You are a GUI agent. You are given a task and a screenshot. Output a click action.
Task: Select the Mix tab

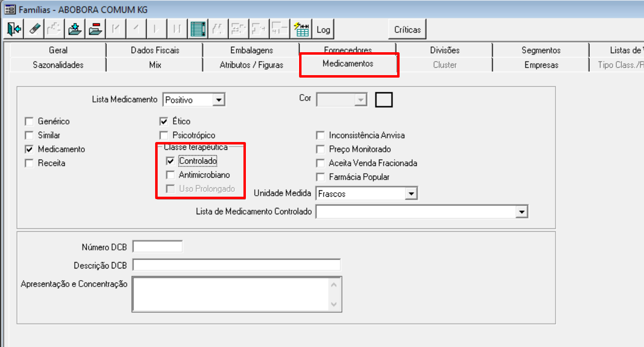coord(155,65)
